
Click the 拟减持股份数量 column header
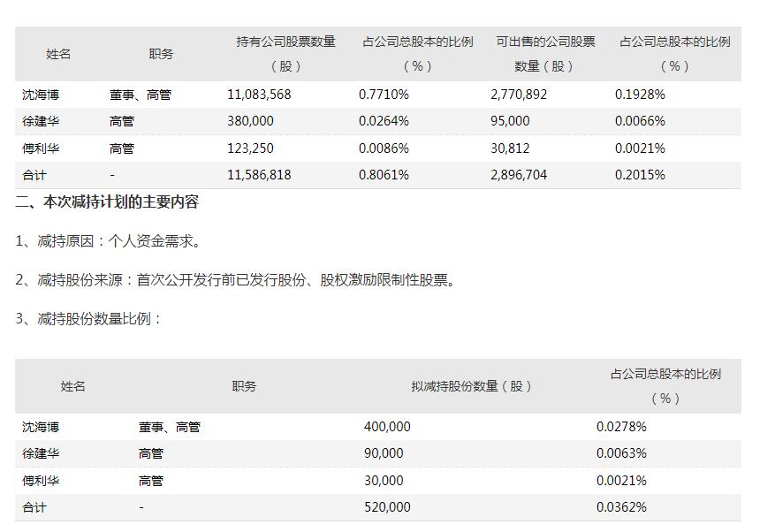pyautogui.click(x=472, y=386)
